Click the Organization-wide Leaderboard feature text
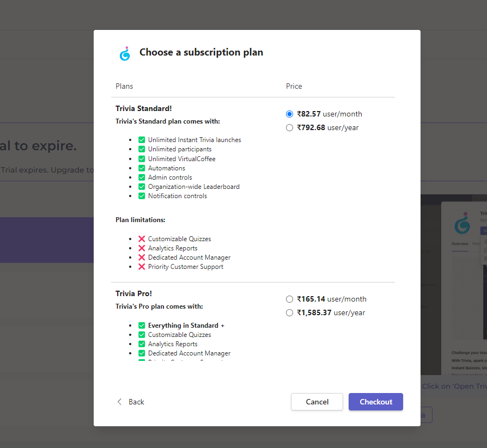The image size is (487, 448). pyautogui.click(x=194, y=187)
